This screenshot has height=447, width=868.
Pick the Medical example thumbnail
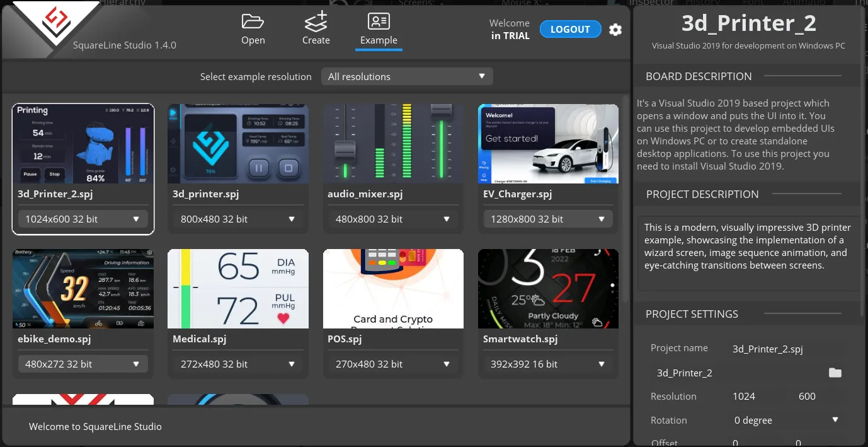click(x=237, y=289)
